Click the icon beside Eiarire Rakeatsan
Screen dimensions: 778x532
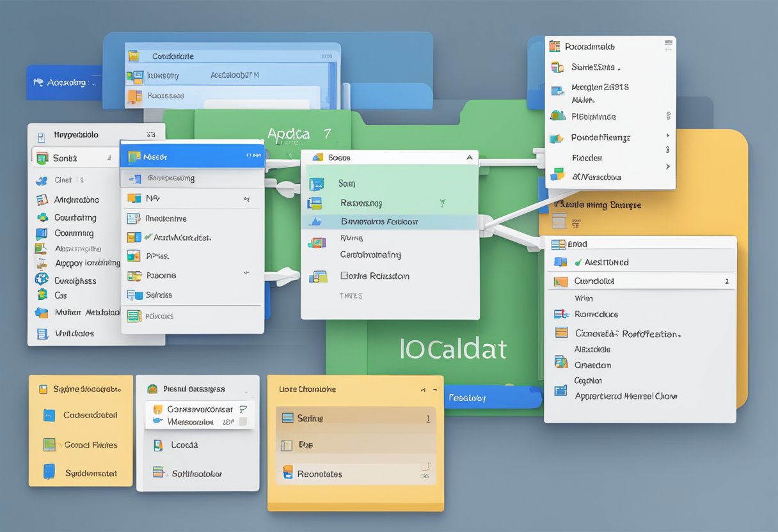pyautogui.click(x=318, y=276)
